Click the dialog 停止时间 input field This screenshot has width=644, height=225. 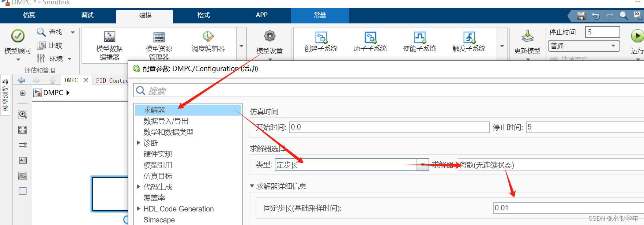pyautogui.click(x=585, y=127)
